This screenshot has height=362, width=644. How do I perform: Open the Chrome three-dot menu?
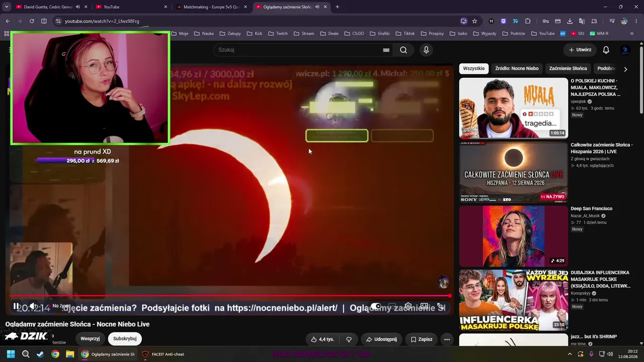pos(636,21)
